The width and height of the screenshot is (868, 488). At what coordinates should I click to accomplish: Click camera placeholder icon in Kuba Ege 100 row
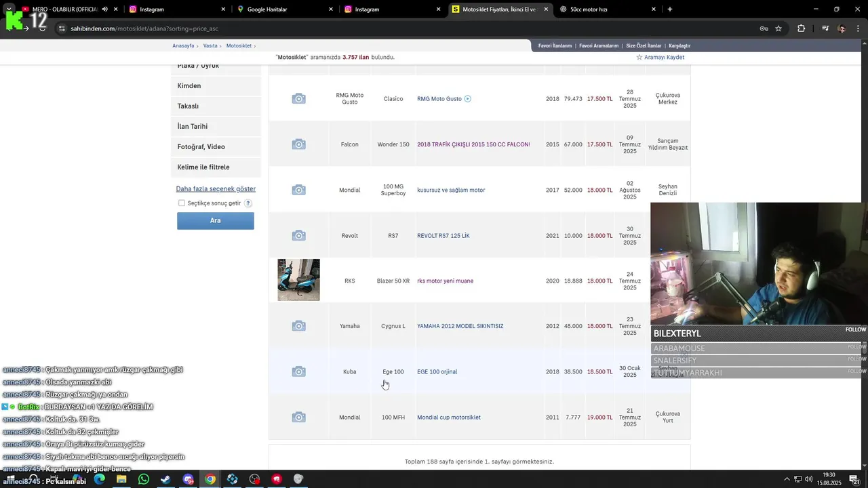coord(298,371)
